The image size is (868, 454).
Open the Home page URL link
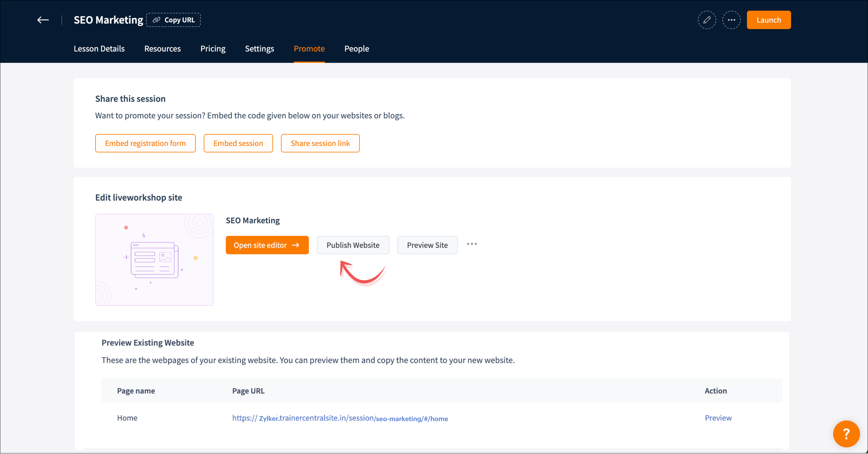click(x=340, y=418)
